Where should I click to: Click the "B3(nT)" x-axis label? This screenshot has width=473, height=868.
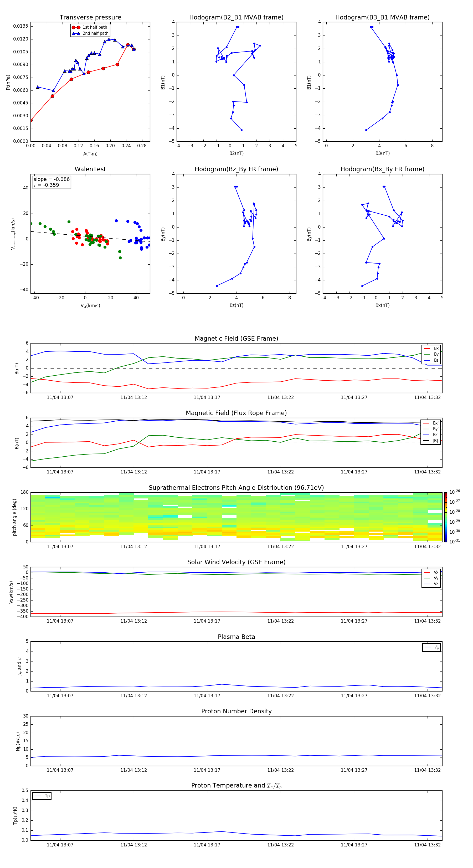click(382, 153)
